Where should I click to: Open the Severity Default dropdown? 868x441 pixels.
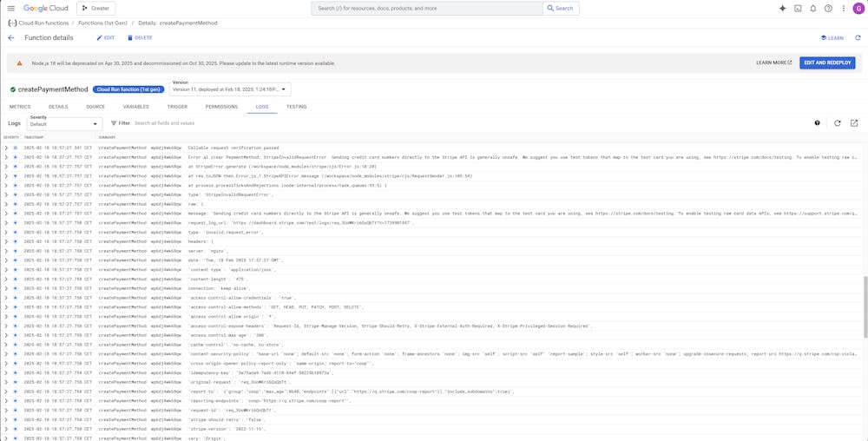click(64, 124)
